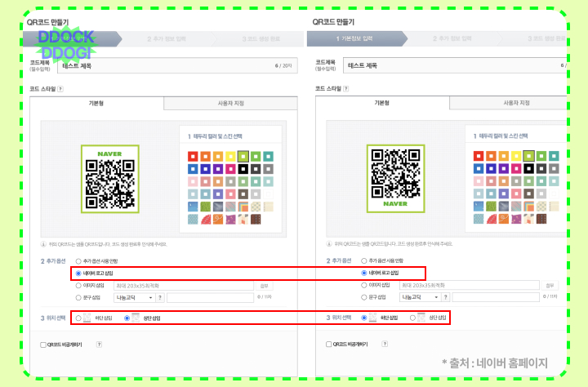Switch to 사용자 지정 tab in right screenshot
The image size is (588, 387).
coord(508,103)
